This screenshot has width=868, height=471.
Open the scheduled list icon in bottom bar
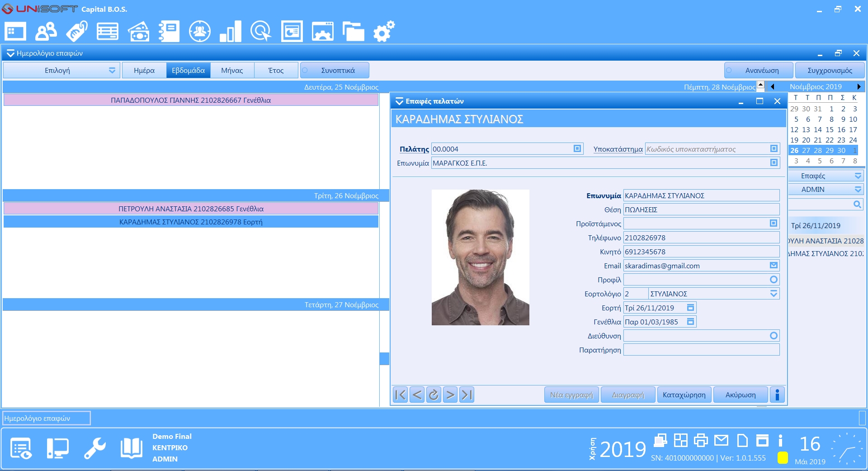pyautogui.click(x=21, y=448)
